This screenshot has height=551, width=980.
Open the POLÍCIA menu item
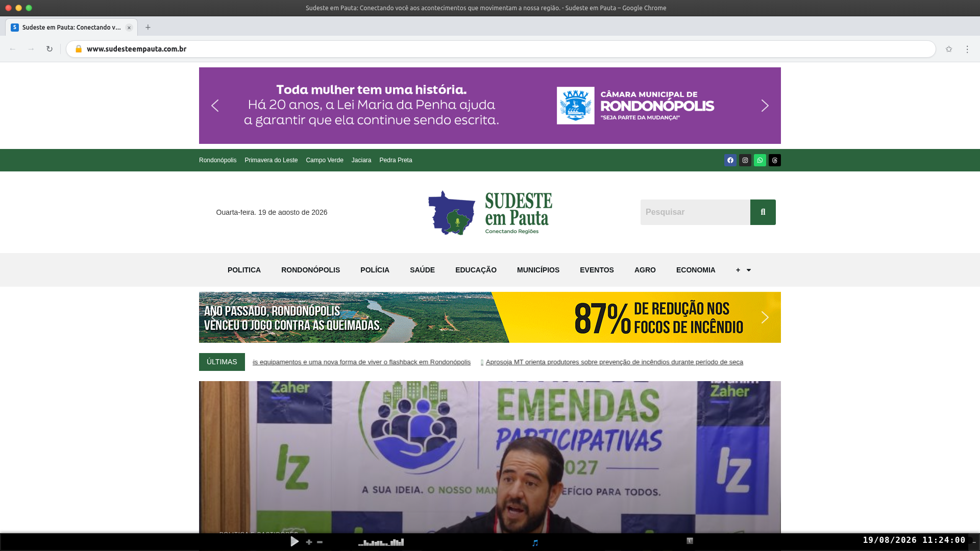[375, 270]
